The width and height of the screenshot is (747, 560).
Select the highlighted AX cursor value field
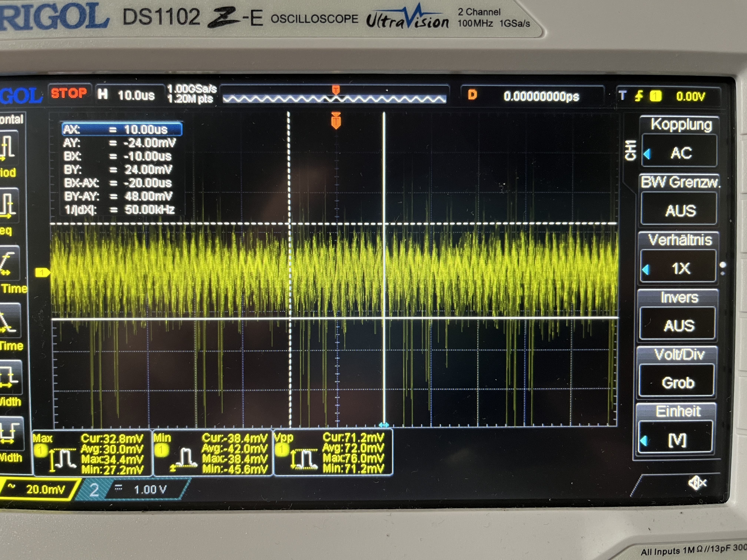point(122,129)
